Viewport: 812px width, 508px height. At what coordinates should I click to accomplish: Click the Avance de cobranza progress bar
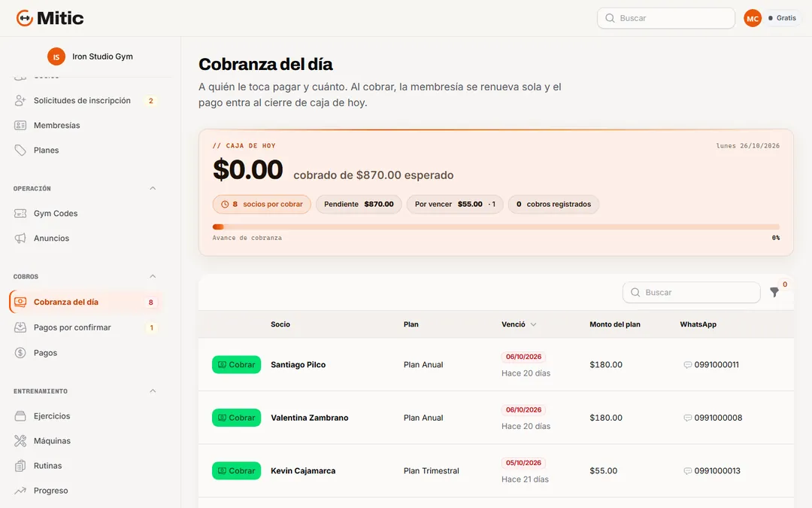495,227
